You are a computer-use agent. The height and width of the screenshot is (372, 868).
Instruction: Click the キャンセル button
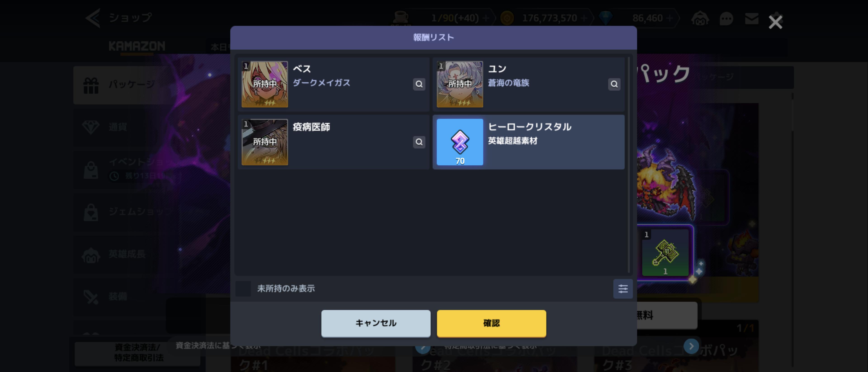coord(376,323)
